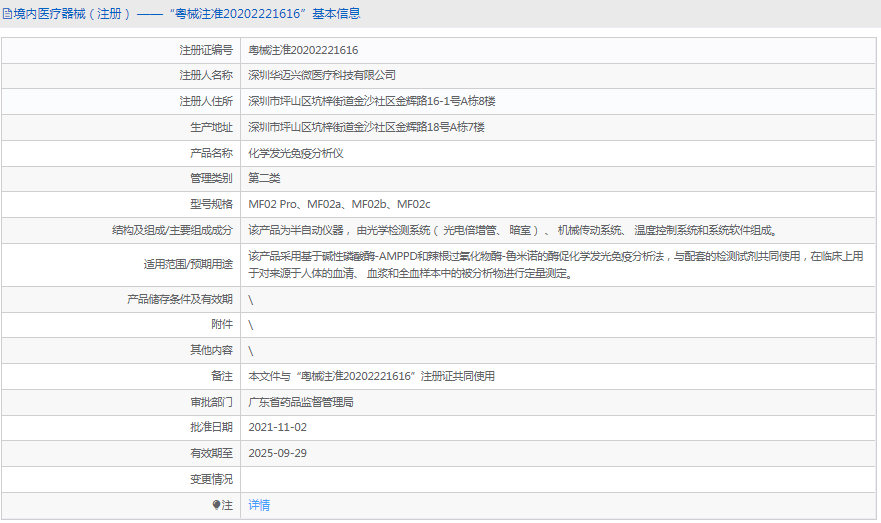Select approving department 广东省药品监督管理局
The width and height of the screenshot is (881, 523).
click(x=301, y=402)
